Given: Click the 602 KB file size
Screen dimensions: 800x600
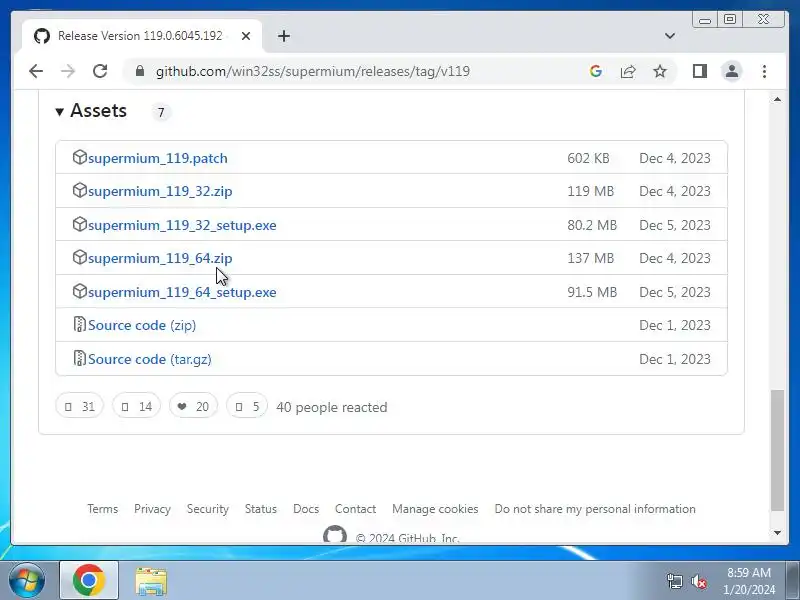Looking at the screenshot, I should 588,158.
